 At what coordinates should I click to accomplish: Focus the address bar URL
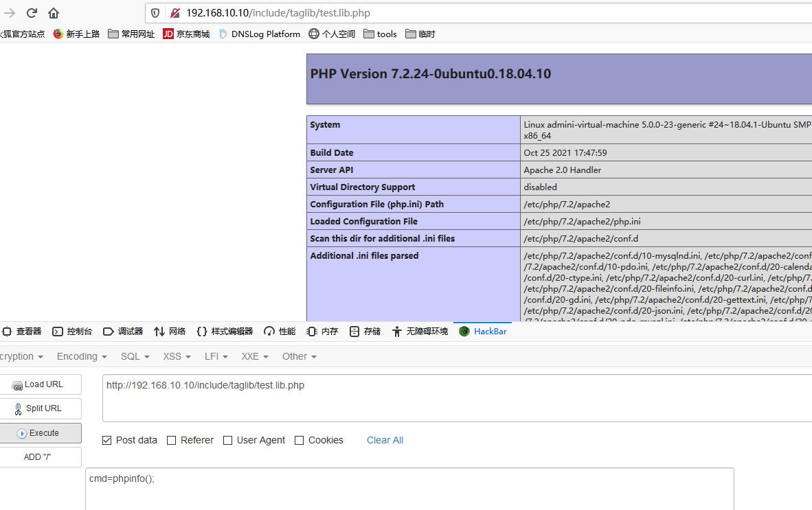click(x=278, y=13)
